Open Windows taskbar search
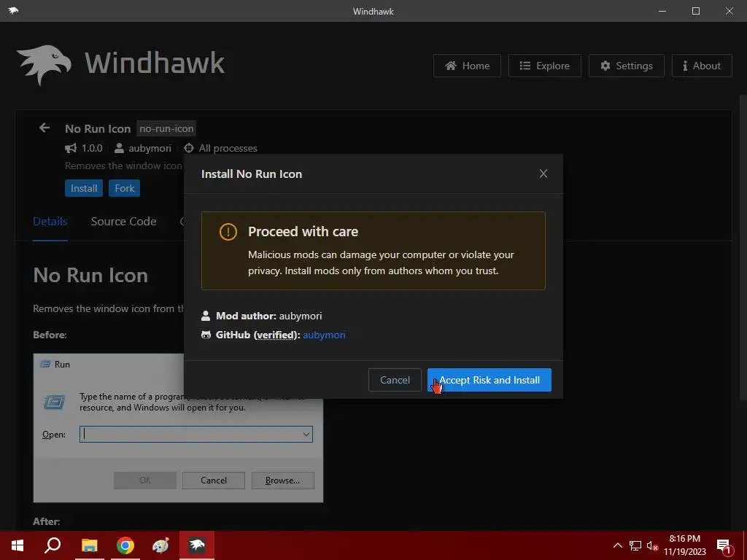 point(53,545)
